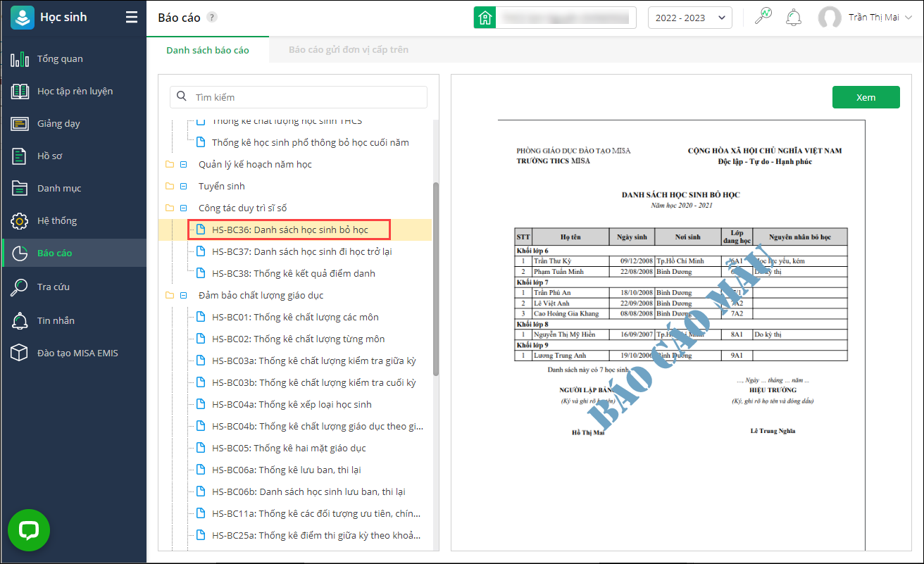Click the Đảm bảo chất lượng giáo dục label
Image resolution: width=924 pixels, height=564 pixels.
(x=261, y=295)
